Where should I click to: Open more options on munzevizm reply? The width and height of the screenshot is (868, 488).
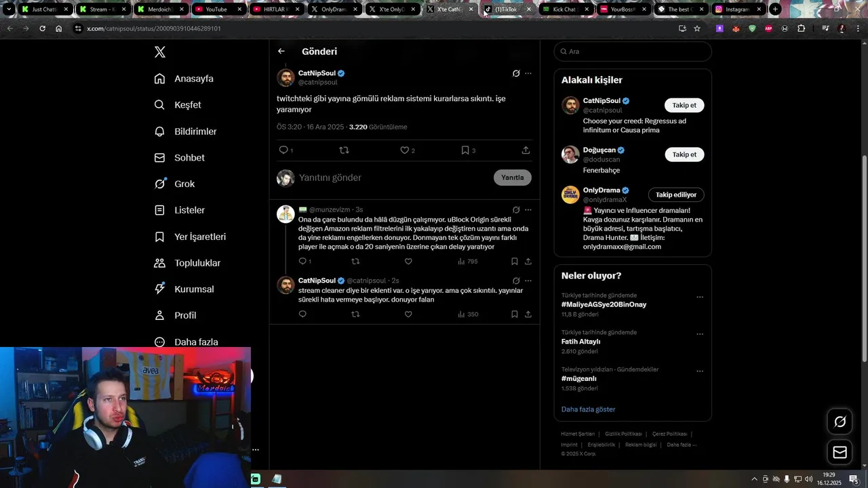click(x=528, y=209)
